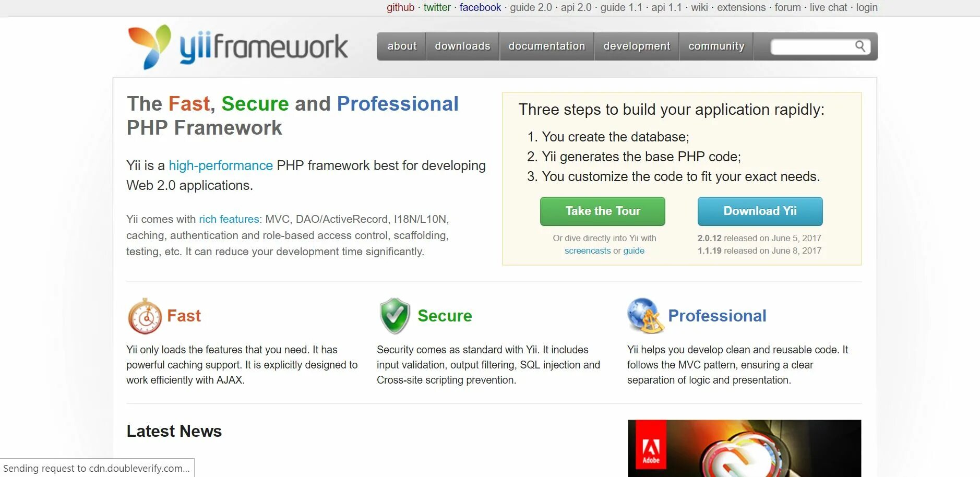Click the Fast heading

(184, 316)
